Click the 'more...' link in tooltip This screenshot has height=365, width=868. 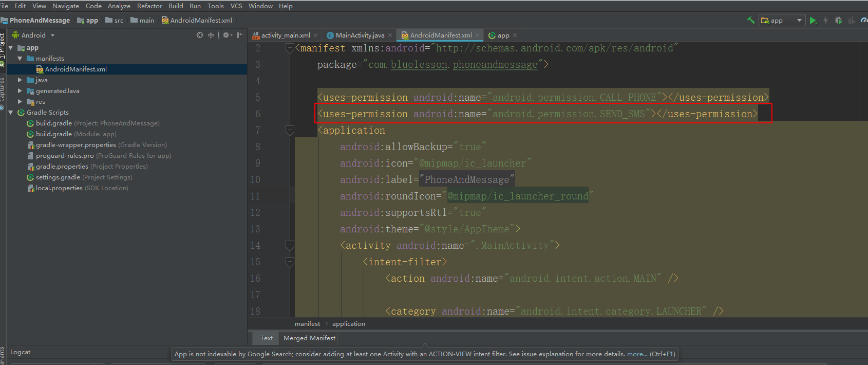pyautogui.click(x=637, y=354)
